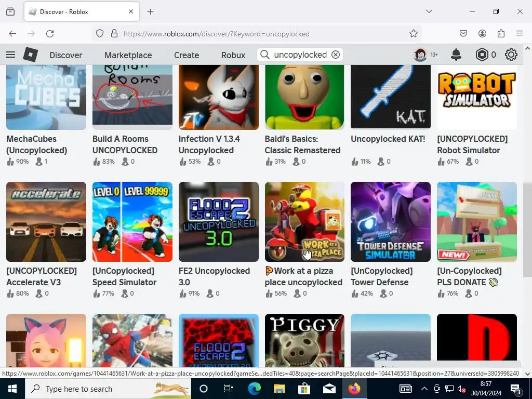Open Baldi's Basics: Classic Remastered link
The image size is (532, 399).
click(303, 144)
